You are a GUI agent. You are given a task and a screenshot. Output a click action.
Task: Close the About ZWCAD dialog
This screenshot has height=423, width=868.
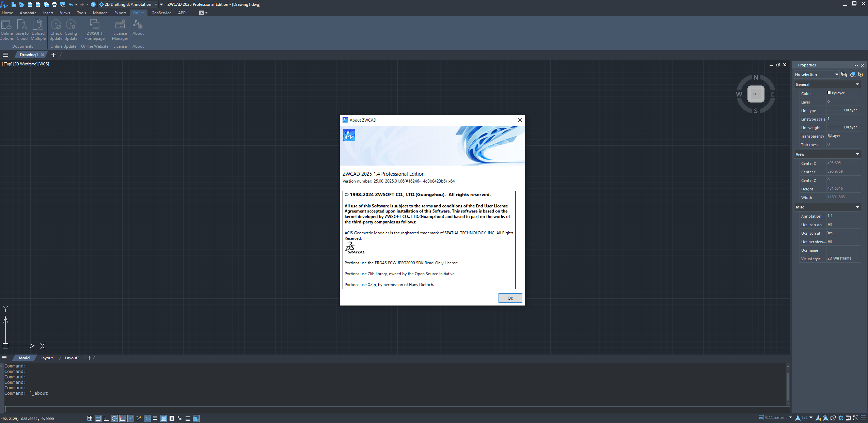pyautogui.click(x=520, y=120)
